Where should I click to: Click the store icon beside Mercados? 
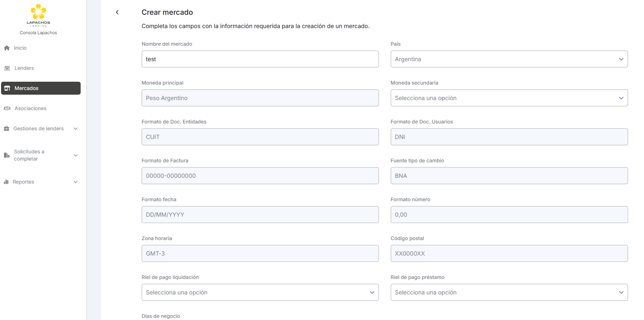[x=7, y=88]
